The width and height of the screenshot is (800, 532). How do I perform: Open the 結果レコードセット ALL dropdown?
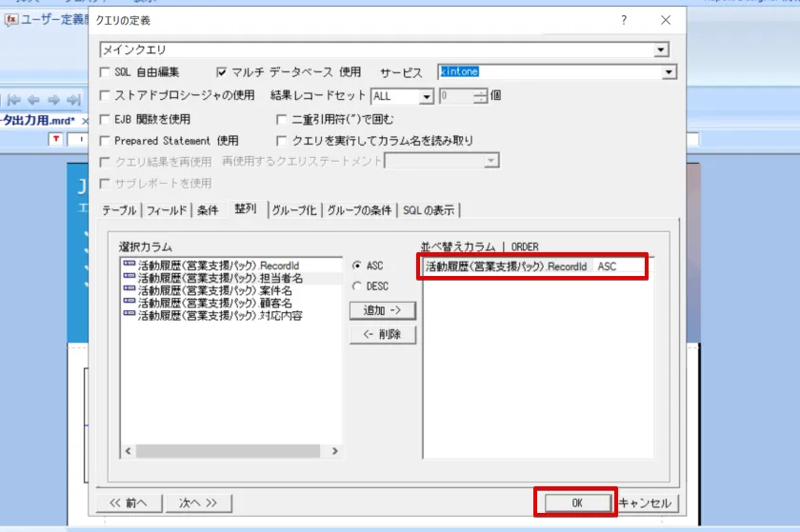[x=427, y=96]
